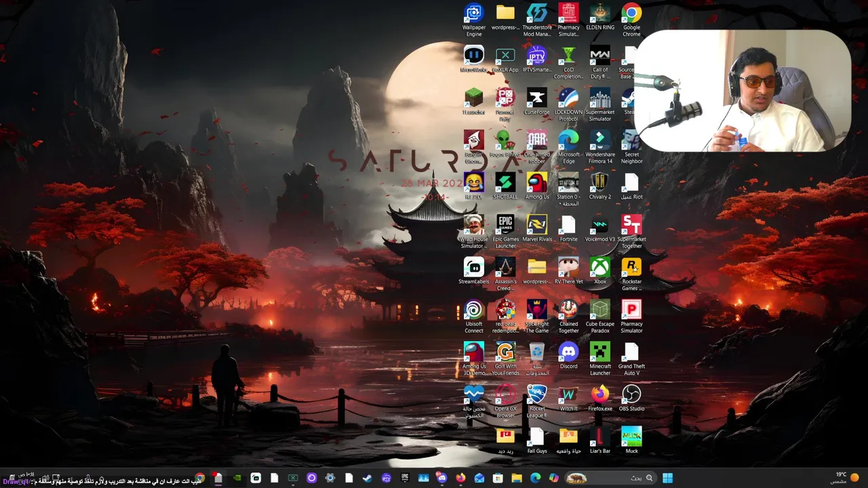Viewport: 868px width, 488px height.
Task: Select the Opera GX Browser desktop icon
Action: pos(505,401)
